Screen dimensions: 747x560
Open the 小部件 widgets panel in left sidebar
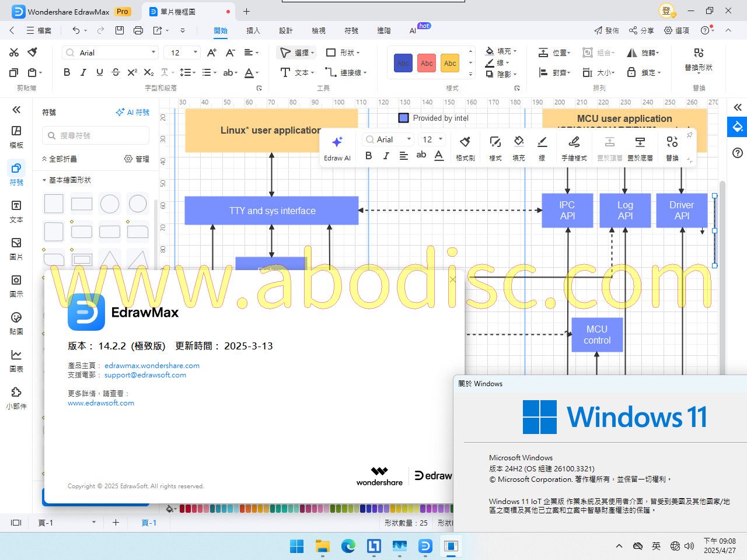tap(16, 398)
